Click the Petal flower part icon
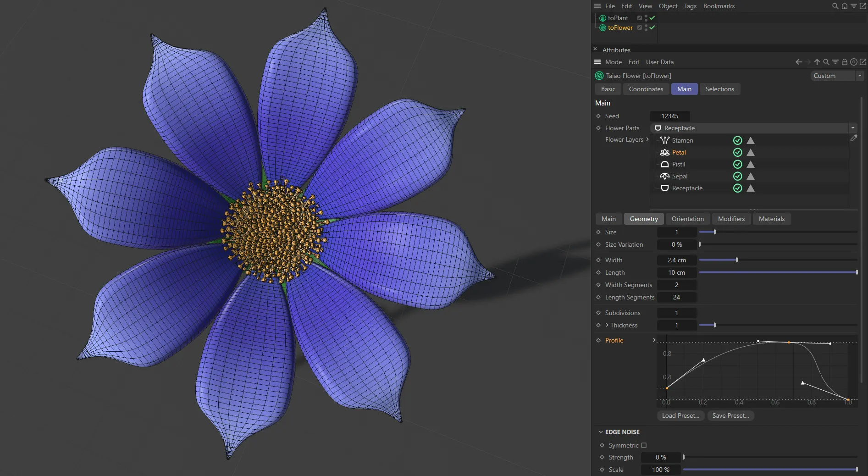The image size is (868, 476). [665, 152]
